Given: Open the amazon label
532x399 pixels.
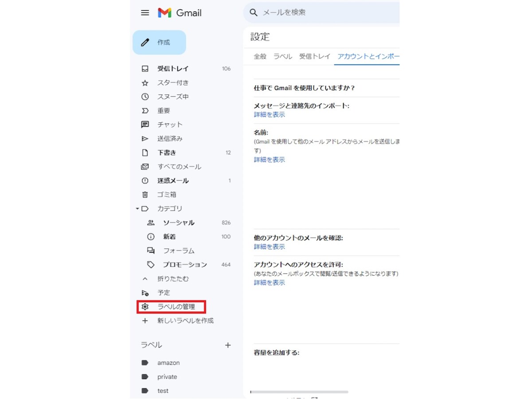Looking at the screenshot, I should (168, 363).
